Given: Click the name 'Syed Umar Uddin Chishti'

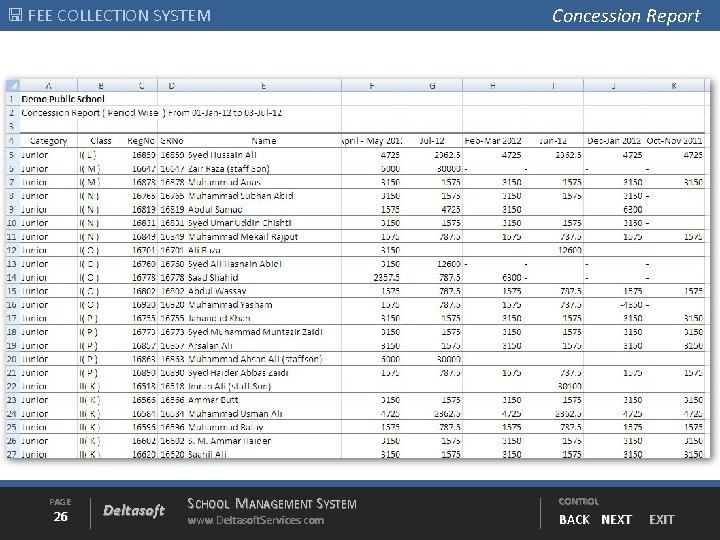Looking at the screenshot, I should click(x=240, y=223).
